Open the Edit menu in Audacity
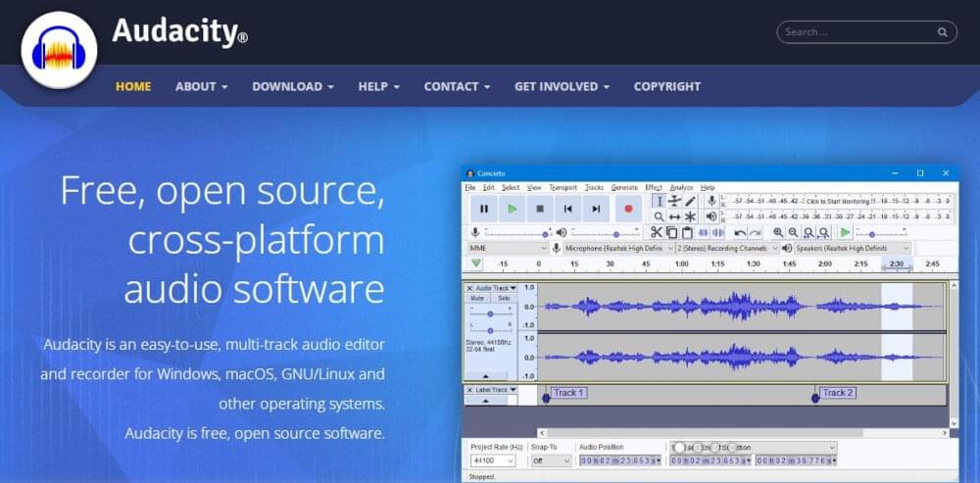The width and height of the screenshot is (980, 483). point(489,187)
